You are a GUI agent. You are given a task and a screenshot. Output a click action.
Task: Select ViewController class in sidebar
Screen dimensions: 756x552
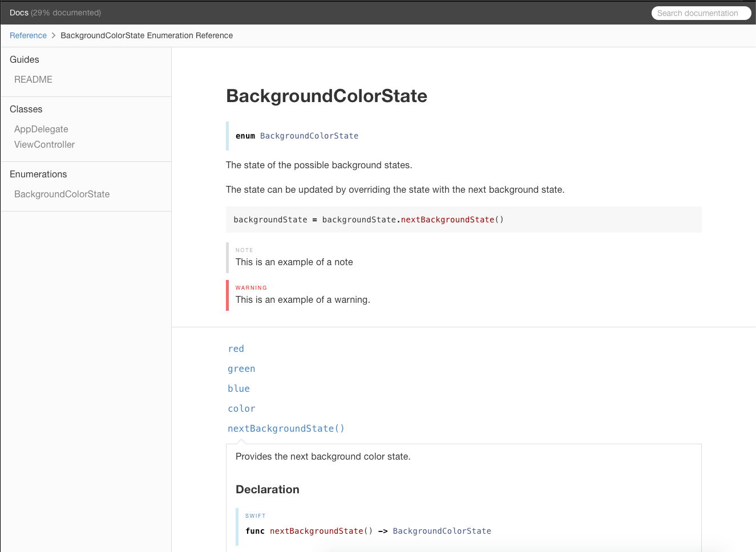pyautogui.click(x=45, y=144)
